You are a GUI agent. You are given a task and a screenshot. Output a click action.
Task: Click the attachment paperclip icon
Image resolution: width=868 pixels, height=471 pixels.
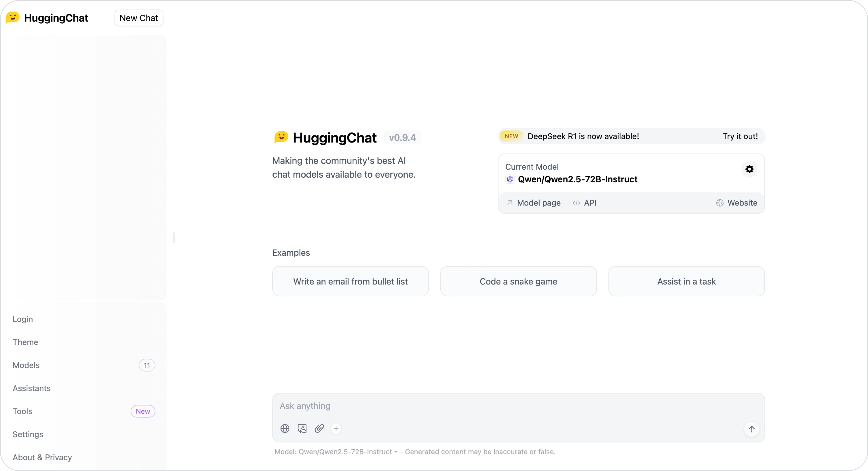(x=319, y=429)
